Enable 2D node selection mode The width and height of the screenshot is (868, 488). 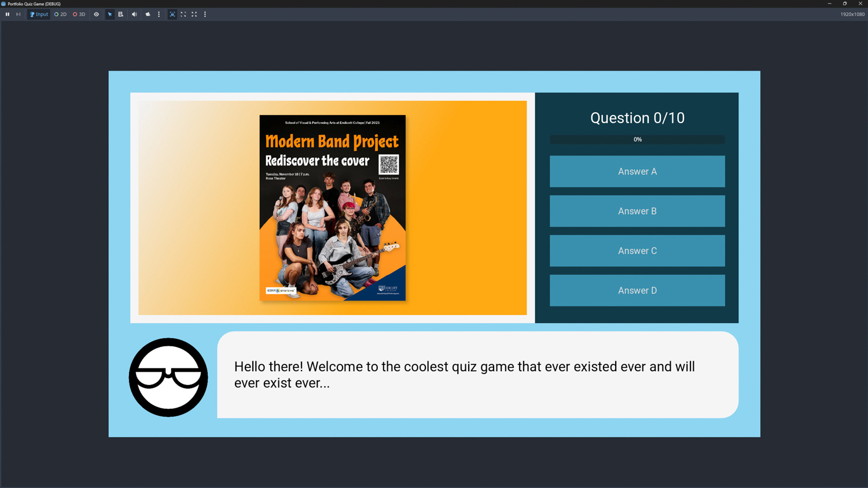click(60, 14)
